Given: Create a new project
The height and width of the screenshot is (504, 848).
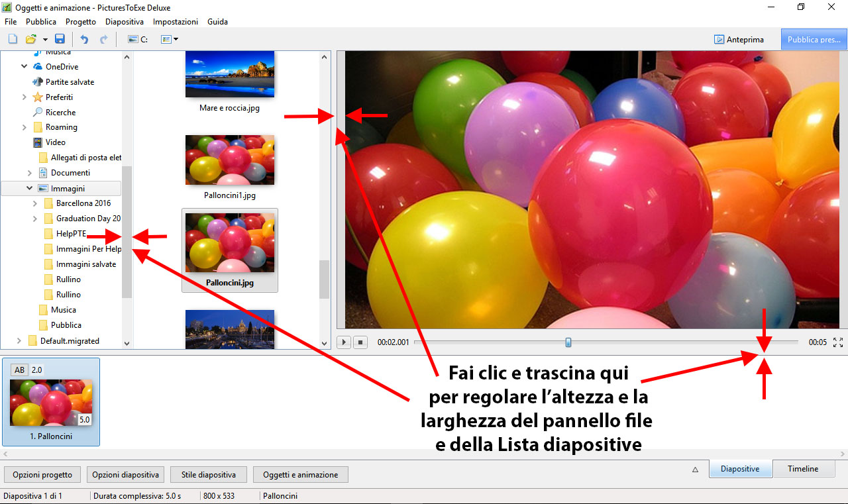Looking at the screenshot, I should coord(12,39).
